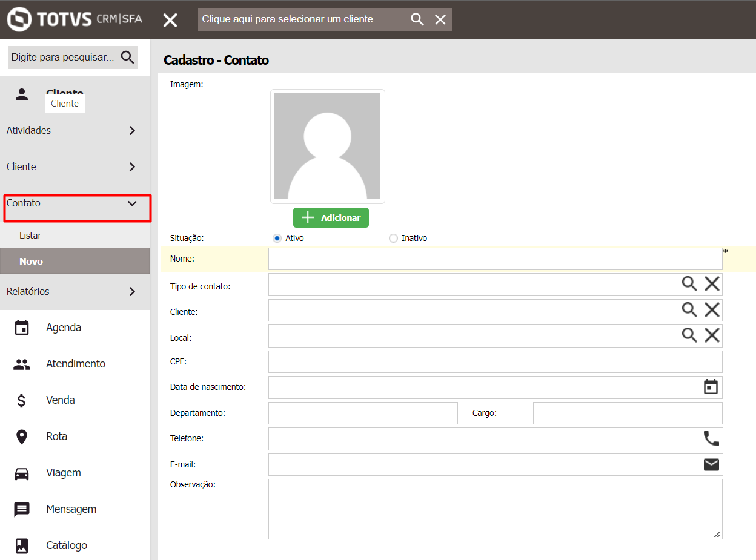Click the 'Imagem:' label
This screenshot has height=560, width=756.
click(x=187, y=84)
